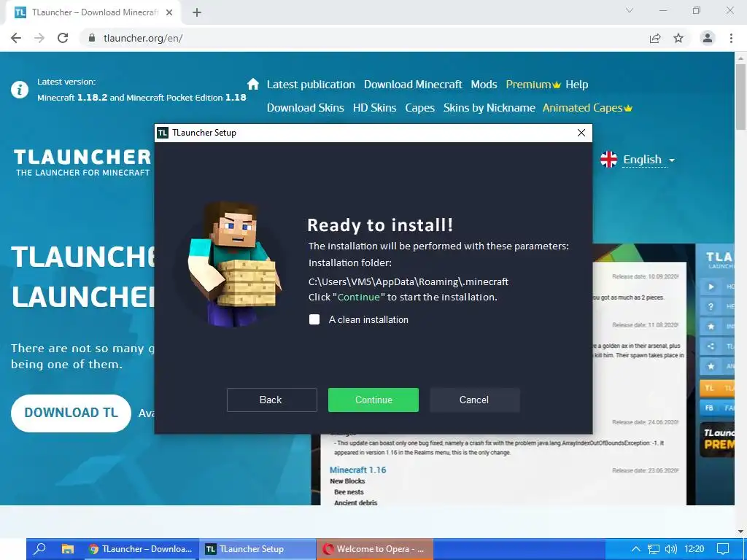Expand the English language dropdown

(649, 160)
